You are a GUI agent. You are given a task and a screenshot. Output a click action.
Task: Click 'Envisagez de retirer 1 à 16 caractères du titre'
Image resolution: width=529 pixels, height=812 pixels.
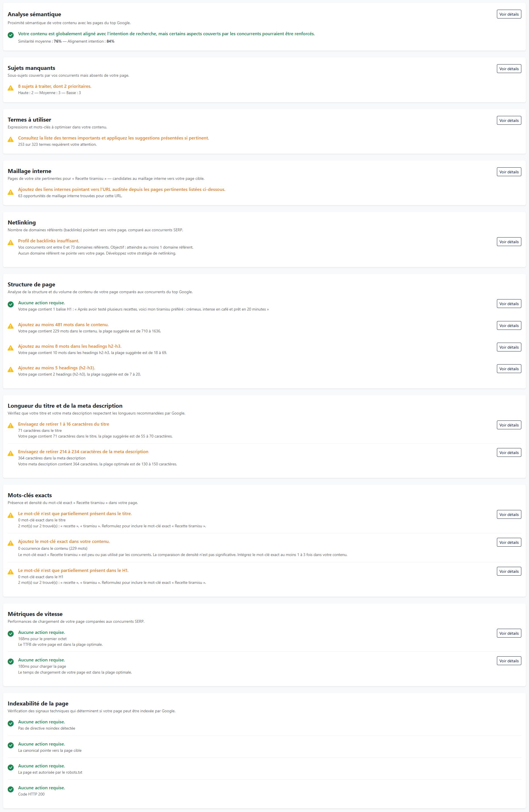click(x=63, y=424)
